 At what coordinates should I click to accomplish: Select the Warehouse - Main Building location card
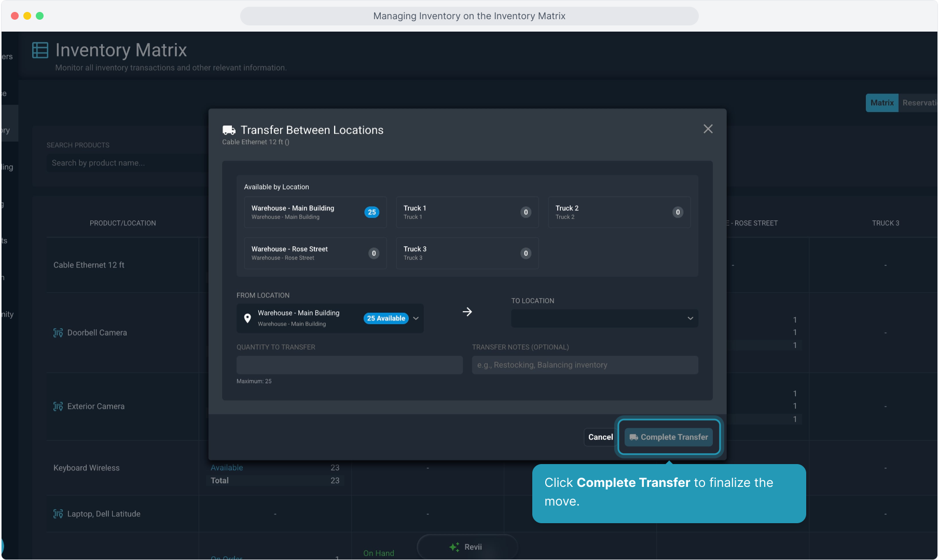click(315, 212)
